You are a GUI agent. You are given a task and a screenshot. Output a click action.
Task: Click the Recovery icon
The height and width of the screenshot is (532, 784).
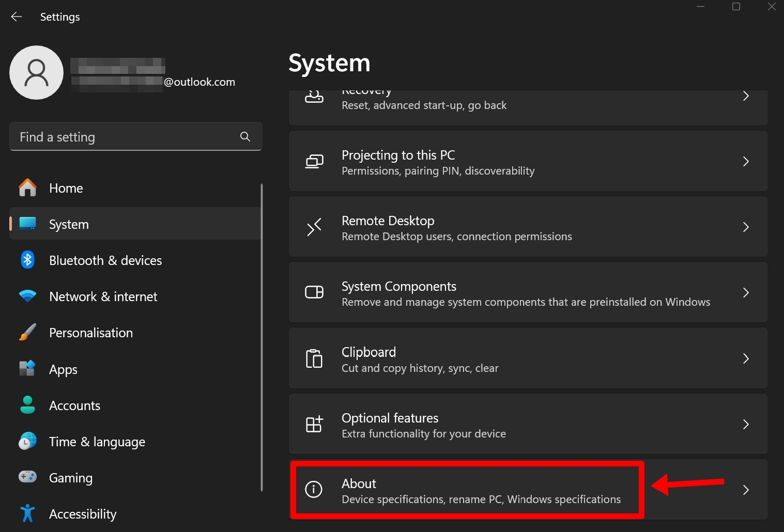pyautogui.click(x=314, y=97)
